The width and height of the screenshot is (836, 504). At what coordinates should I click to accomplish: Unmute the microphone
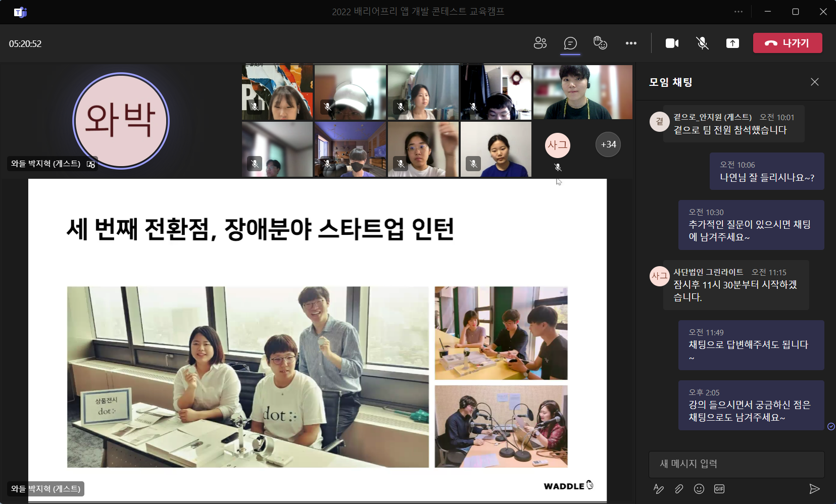(x=702, y=43)
